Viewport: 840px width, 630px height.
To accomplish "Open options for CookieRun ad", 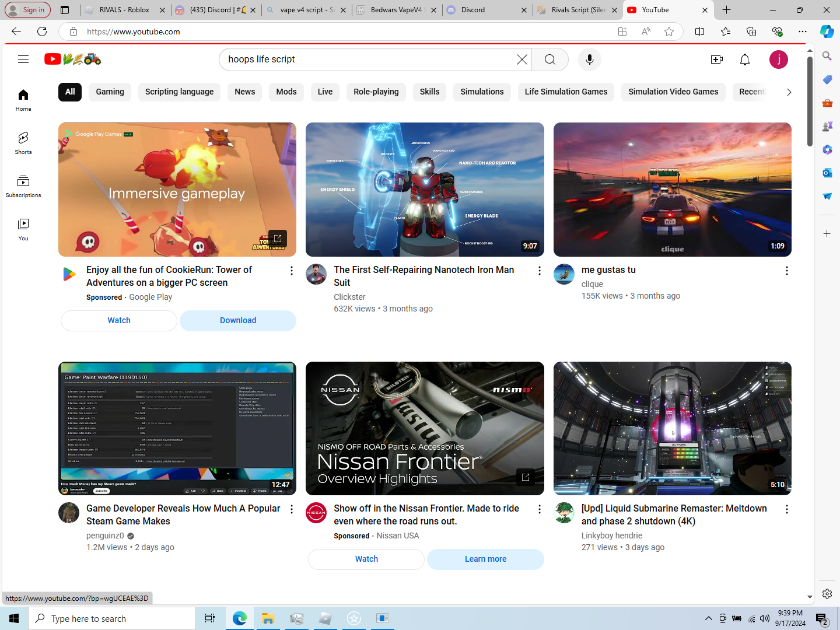I will [x=292, y=271].
